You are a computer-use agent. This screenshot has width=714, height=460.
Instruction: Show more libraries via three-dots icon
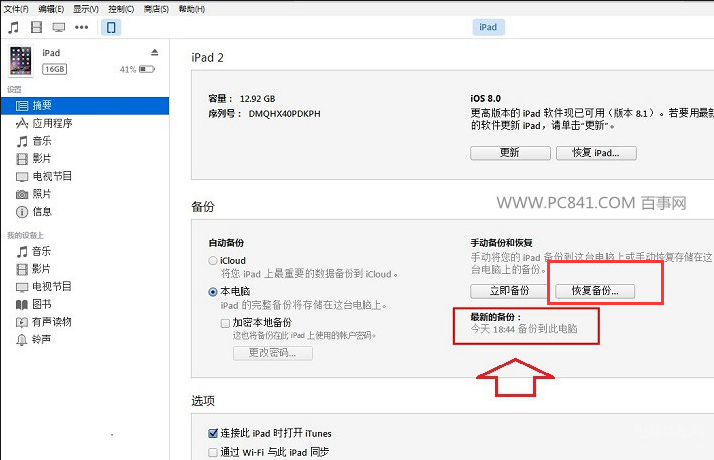tap(82, 27)
